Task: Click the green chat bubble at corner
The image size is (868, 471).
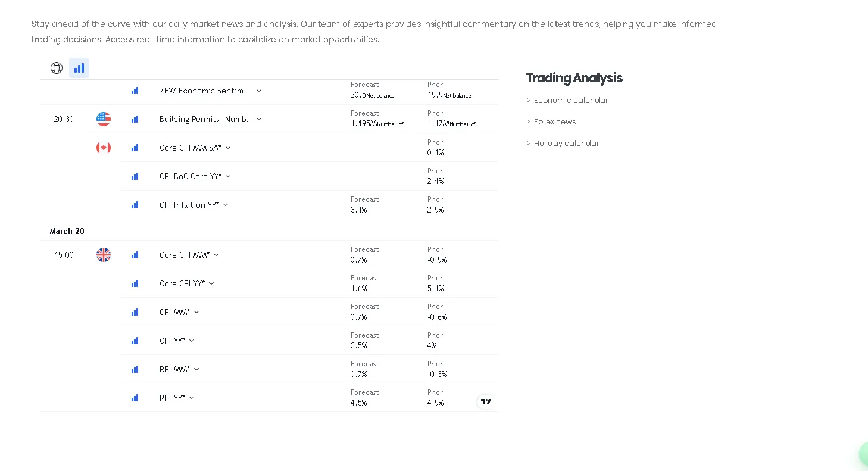Action: [863, 454]
